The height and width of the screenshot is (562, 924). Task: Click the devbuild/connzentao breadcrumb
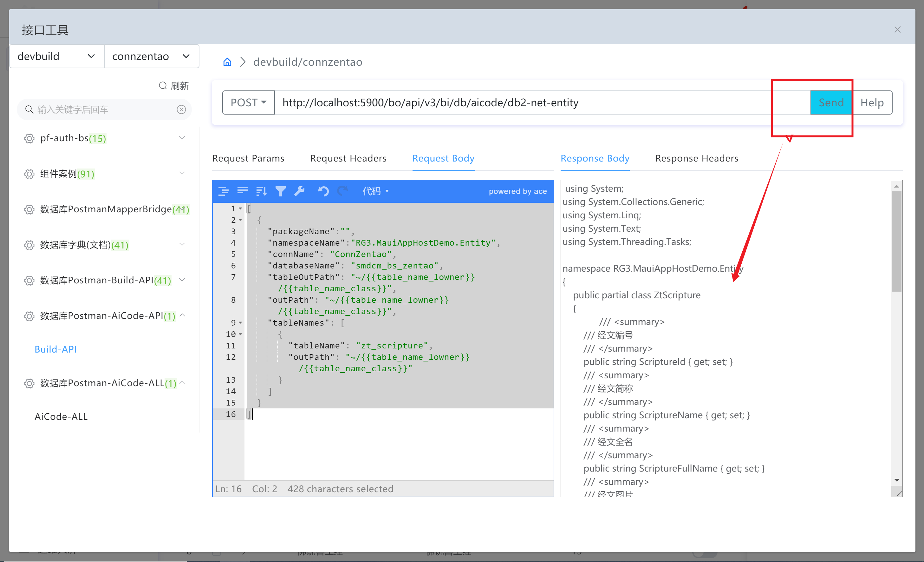point(308,62)
